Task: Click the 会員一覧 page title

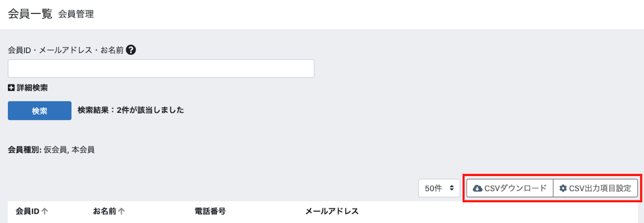Action: click(x=30, y=14)
